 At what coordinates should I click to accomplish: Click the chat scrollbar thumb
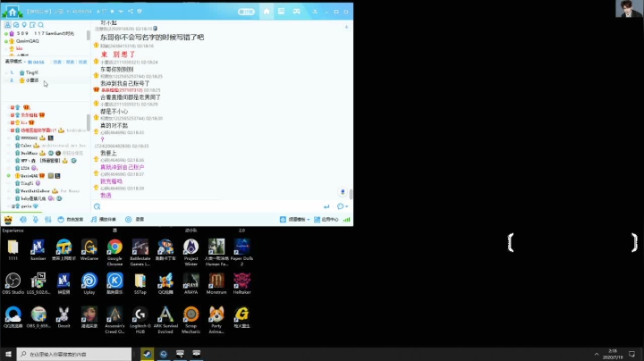(351, 194)
